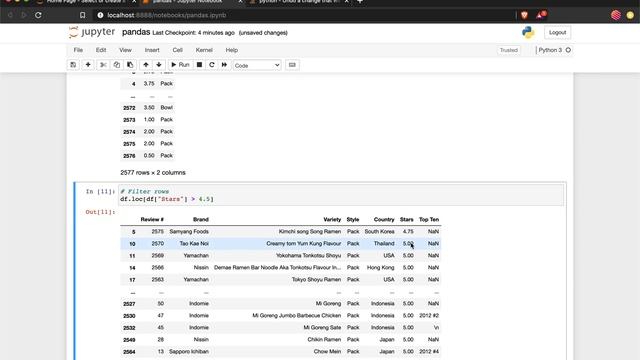Click Mi Goreng Jumbo Barbecue Chicken cell

tap(297, 316)
